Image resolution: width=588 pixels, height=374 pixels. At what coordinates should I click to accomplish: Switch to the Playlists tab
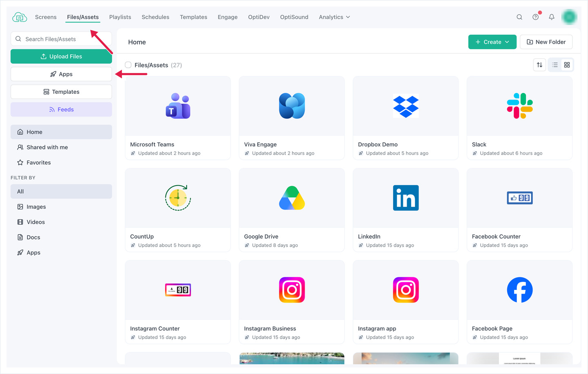(x=120, y=17)
